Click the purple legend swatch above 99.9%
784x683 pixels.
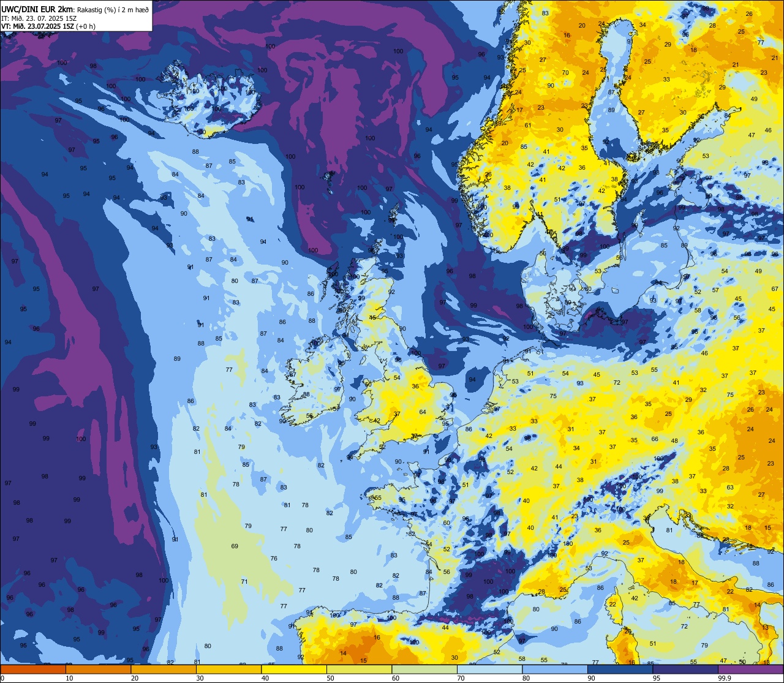tap(750, 670)
